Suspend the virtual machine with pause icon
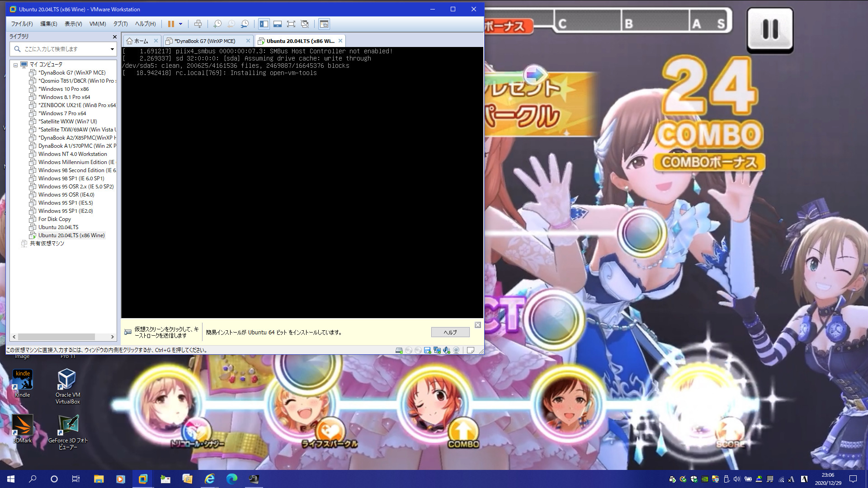 tap(171, 24)
